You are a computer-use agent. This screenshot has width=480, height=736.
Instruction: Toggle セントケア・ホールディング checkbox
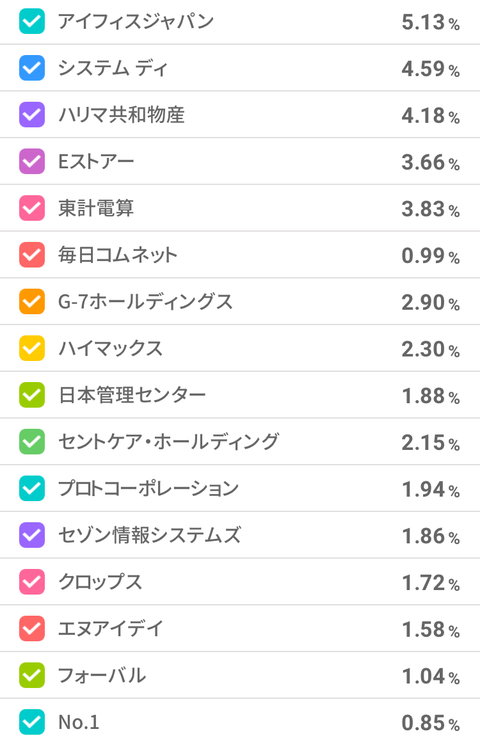(x=32, y=442)
